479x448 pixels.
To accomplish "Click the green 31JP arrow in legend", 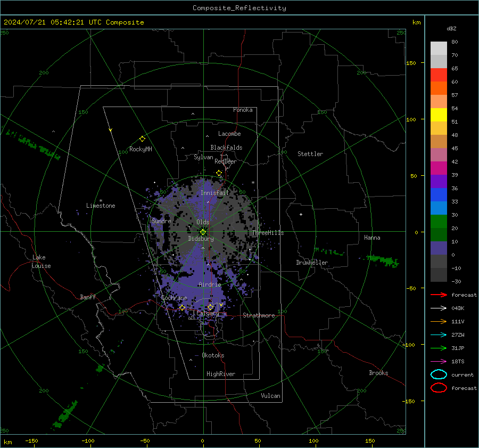I will pyautogui.click(x=439, y=348).
